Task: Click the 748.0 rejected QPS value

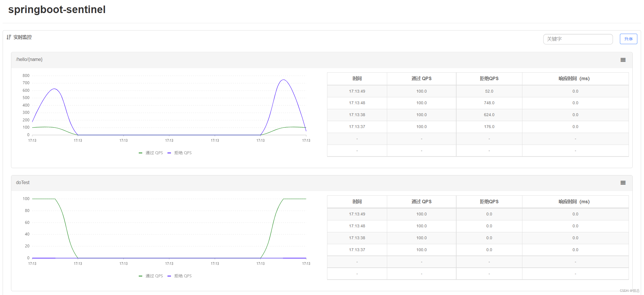Action: pyautogui.click(x=489, y=103)
